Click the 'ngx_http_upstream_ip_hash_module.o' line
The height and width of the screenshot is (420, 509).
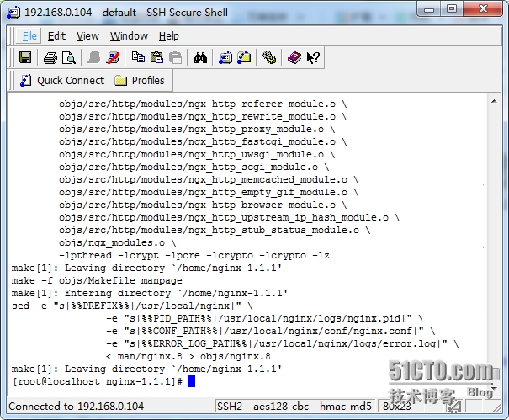229,217
